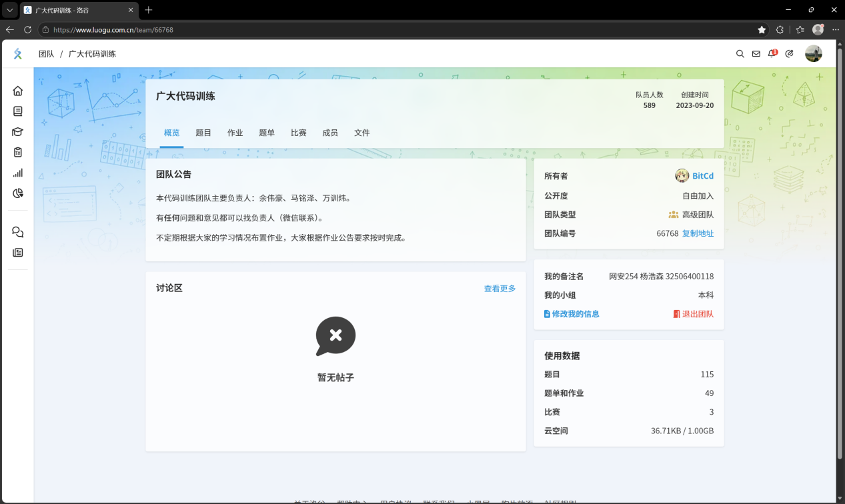Reload the page with refresh icon
Image resolution: width=845 pixels, height=504 pixels.
pyautogui.click(x=27, y=29)
